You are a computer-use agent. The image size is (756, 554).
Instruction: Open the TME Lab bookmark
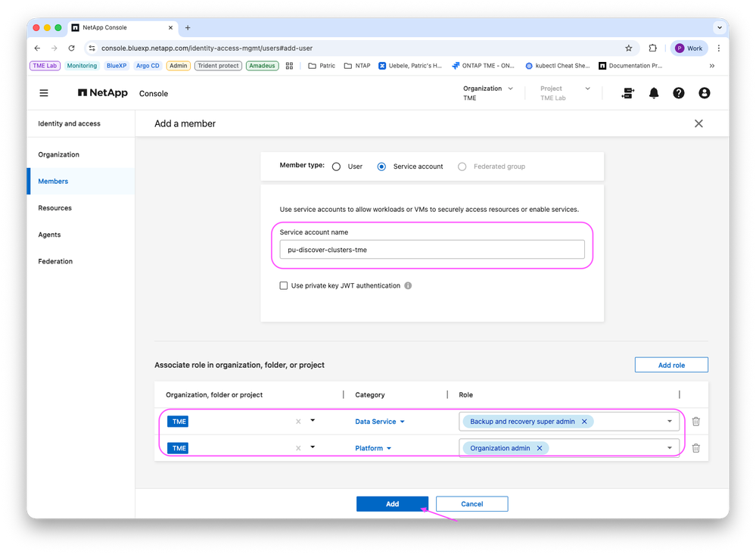(x=45, y=66)
